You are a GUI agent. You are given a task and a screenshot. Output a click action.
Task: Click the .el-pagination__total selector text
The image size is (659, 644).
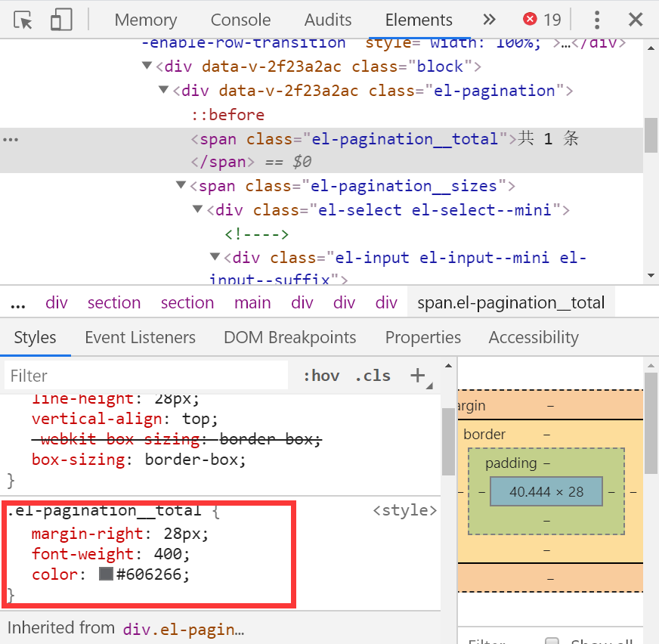click(104, 511)
